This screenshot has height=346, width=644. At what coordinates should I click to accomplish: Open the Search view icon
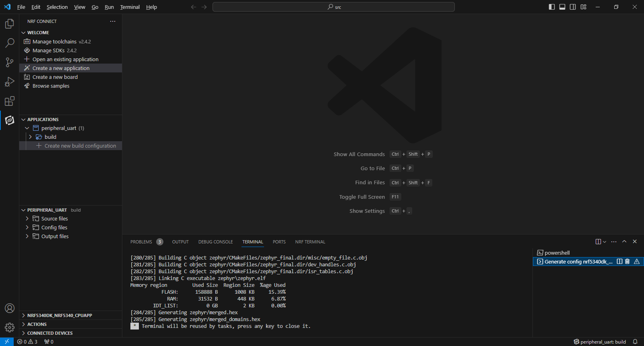[x=10, y=43]
